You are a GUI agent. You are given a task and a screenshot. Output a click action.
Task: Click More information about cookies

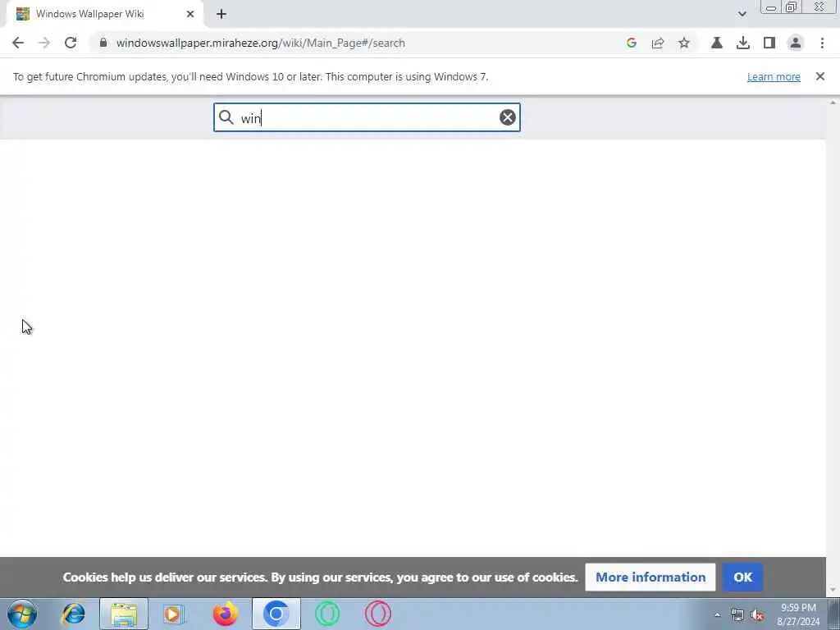(x=651, y=577)
